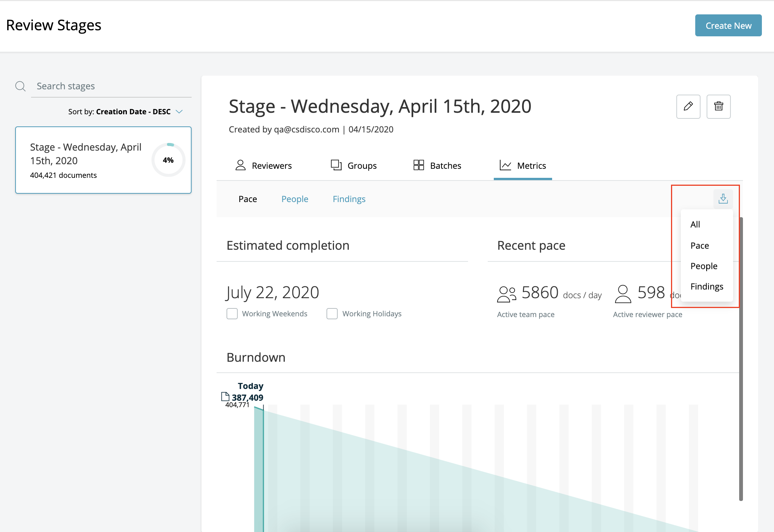Open the People sub-tab
The height and width of the screenshot is (532, 774).
(x=295, y=199)
